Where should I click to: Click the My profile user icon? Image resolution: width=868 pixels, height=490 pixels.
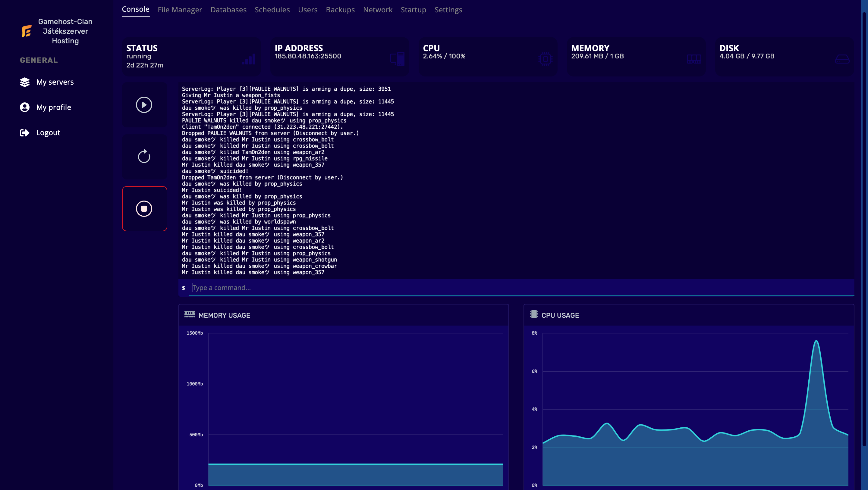25,108
